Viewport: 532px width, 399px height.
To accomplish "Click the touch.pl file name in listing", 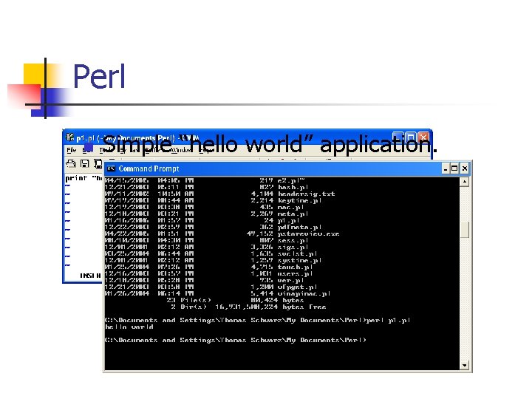I will pos(295,267).
